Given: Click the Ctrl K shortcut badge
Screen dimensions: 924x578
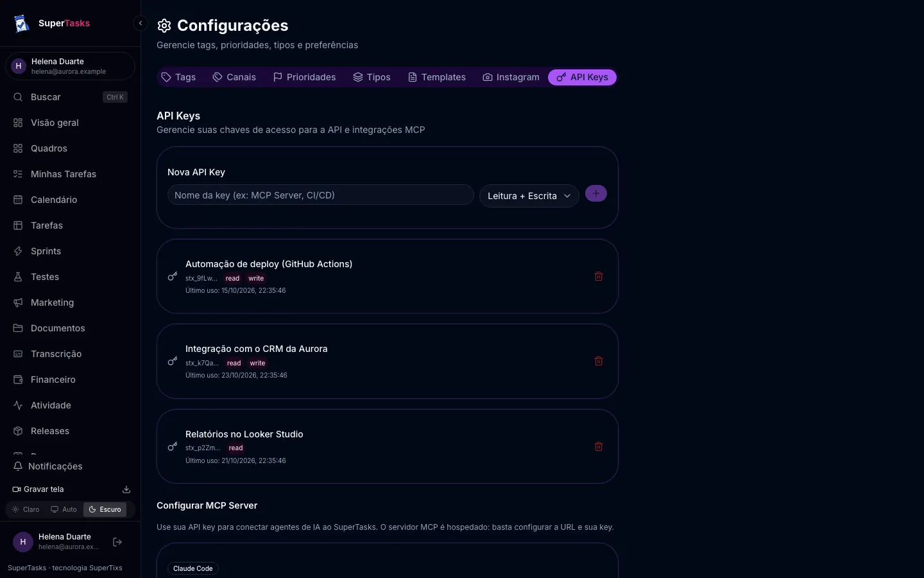Looking at the screenshot, I should click(x=116, y=97).
